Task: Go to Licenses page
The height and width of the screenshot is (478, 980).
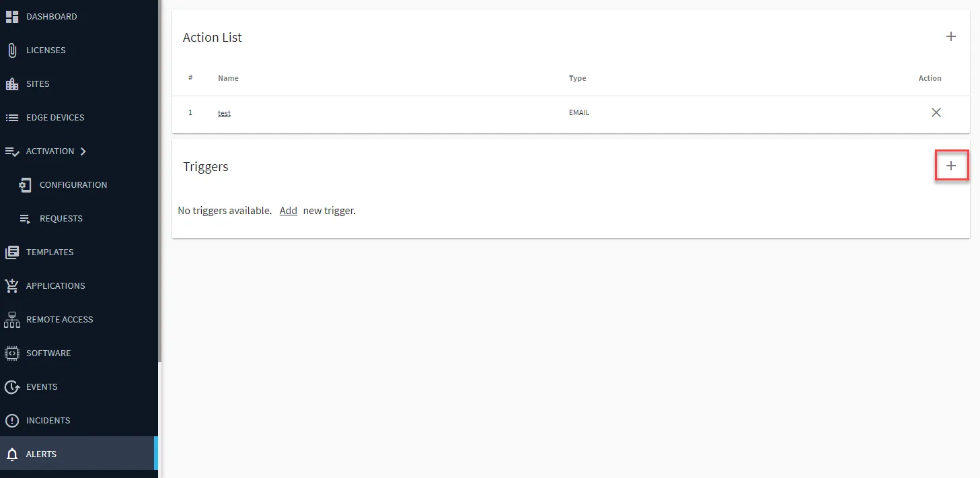Action: pyautogui.click(x=46, y=50)
